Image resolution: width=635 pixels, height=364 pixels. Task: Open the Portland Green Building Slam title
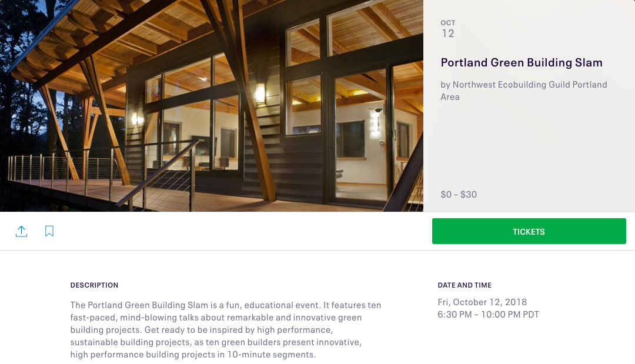pos(522,63)
